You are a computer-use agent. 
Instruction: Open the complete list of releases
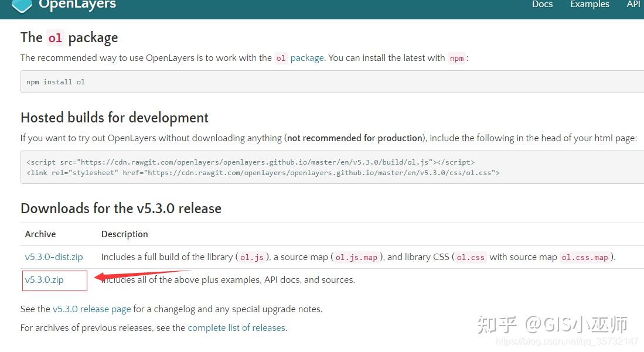pos(237,328)
